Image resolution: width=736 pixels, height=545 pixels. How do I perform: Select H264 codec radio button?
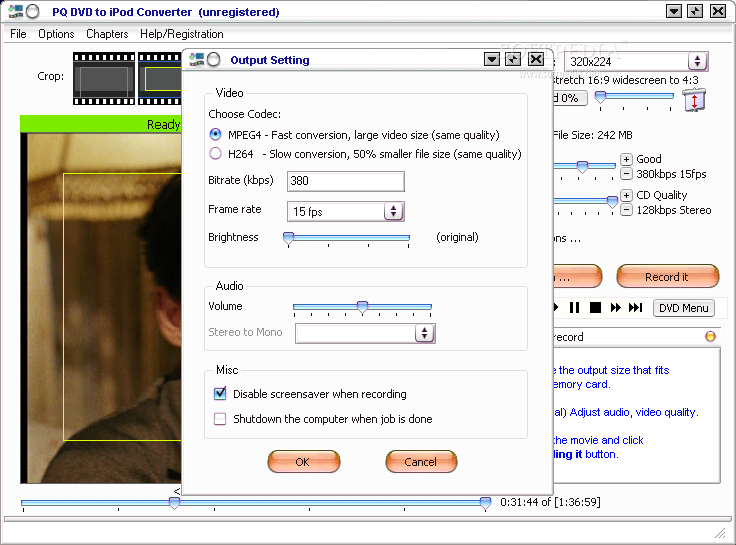pos(215,154)
